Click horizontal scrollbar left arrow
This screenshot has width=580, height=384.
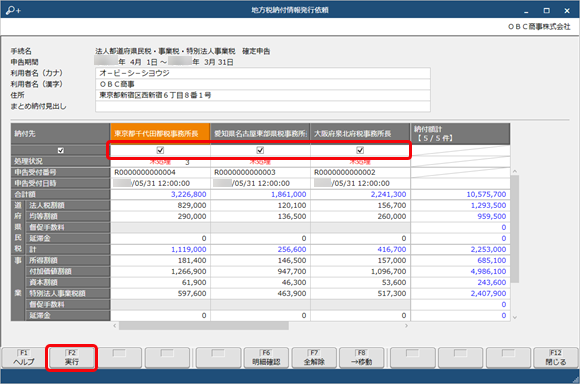(115, 326)
